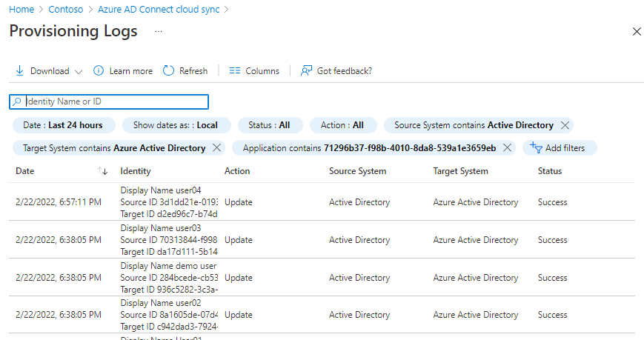Open the Status All filter

[x=269, y=125]
